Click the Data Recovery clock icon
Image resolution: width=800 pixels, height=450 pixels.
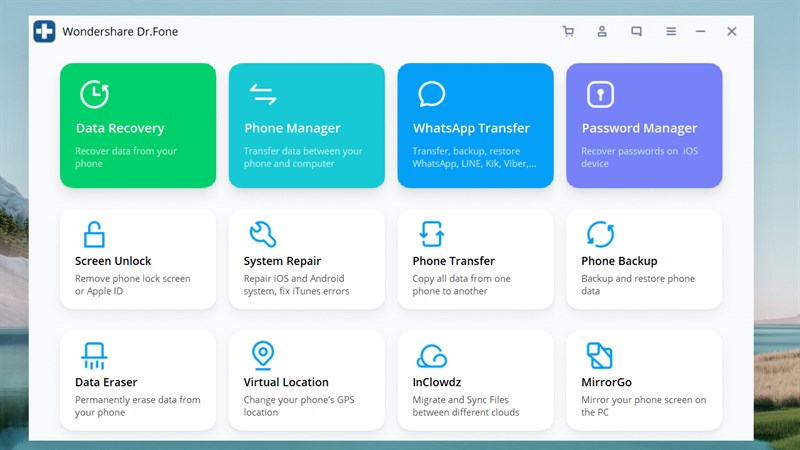[94, 94]
